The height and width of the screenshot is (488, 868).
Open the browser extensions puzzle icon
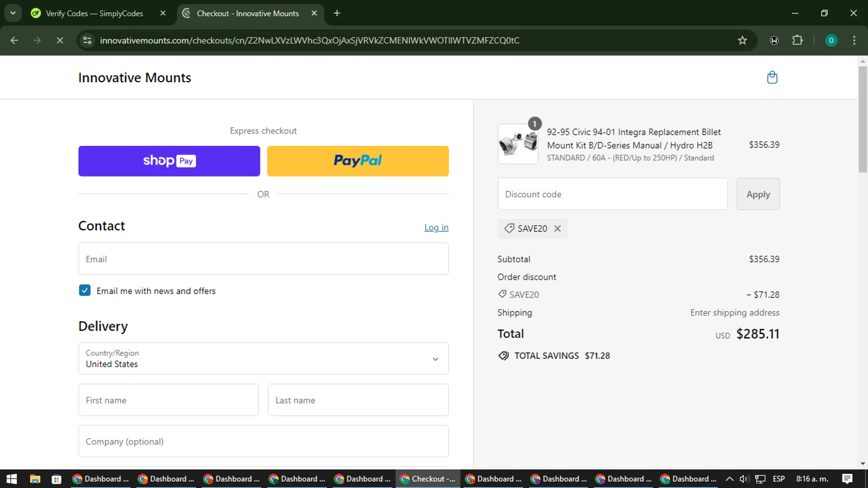point(797,41)
